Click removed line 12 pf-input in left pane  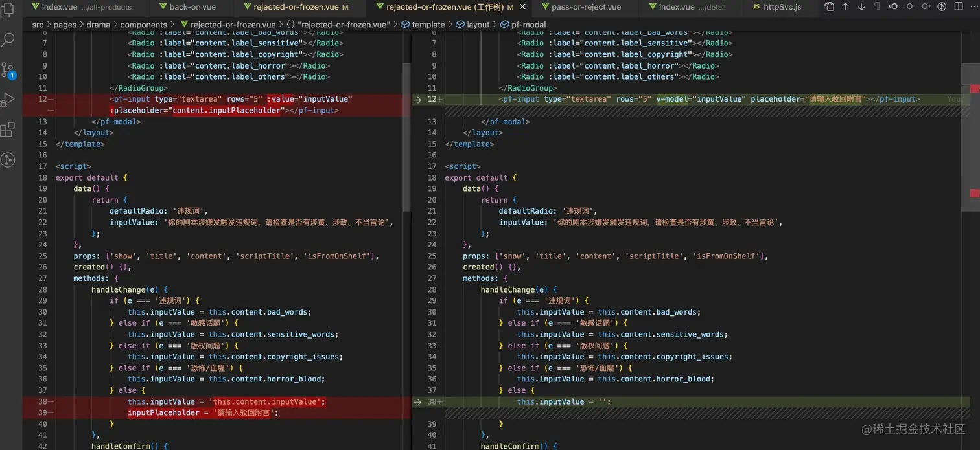coord(231,99)
